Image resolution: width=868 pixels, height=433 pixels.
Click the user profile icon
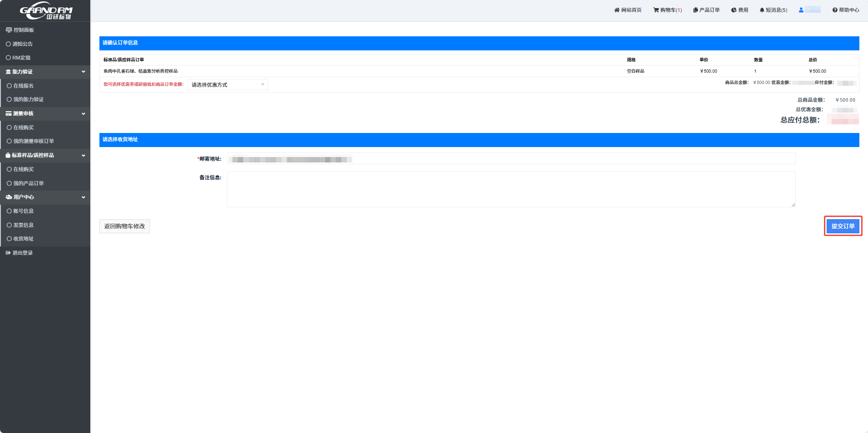point(801,10)
